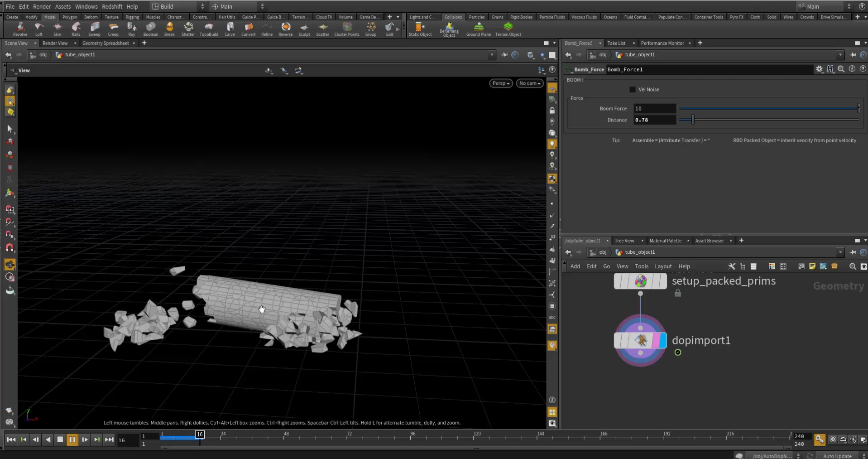Click the Distance value field

click(655, 120)
